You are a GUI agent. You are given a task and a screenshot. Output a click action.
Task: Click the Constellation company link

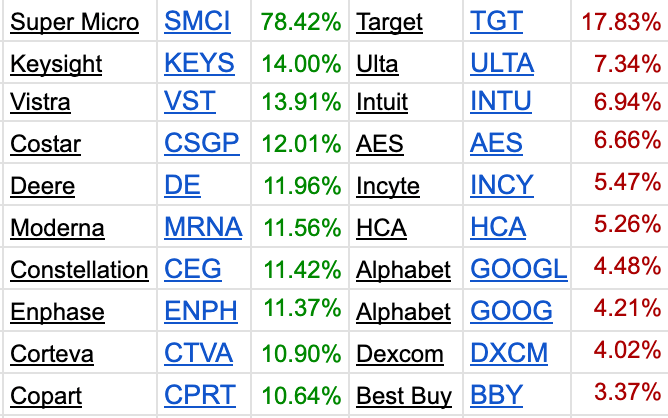[79, 270]
